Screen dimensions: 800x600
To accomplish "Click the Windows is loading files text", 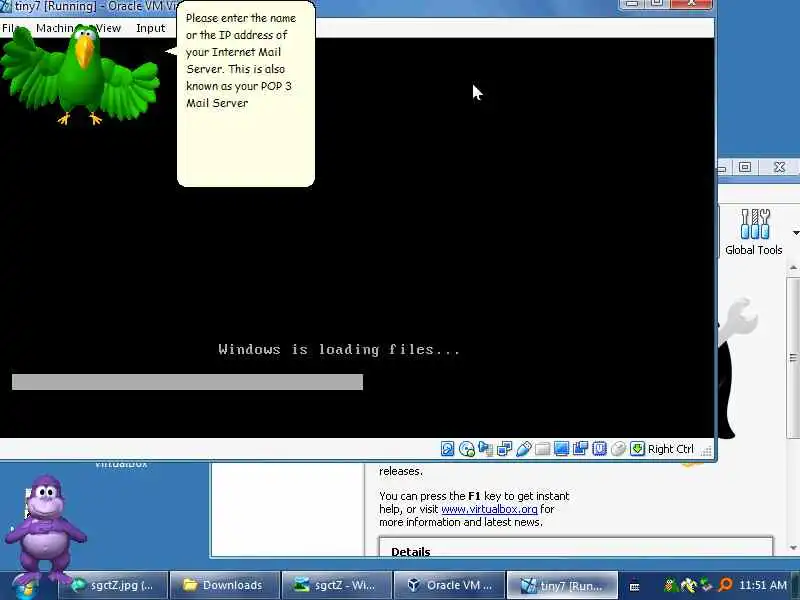I will click(339, 349).
